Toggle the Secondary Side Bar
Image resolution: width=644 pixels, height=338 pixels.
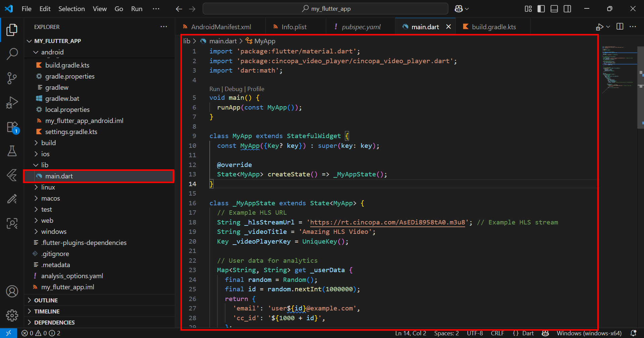(567, 9)
